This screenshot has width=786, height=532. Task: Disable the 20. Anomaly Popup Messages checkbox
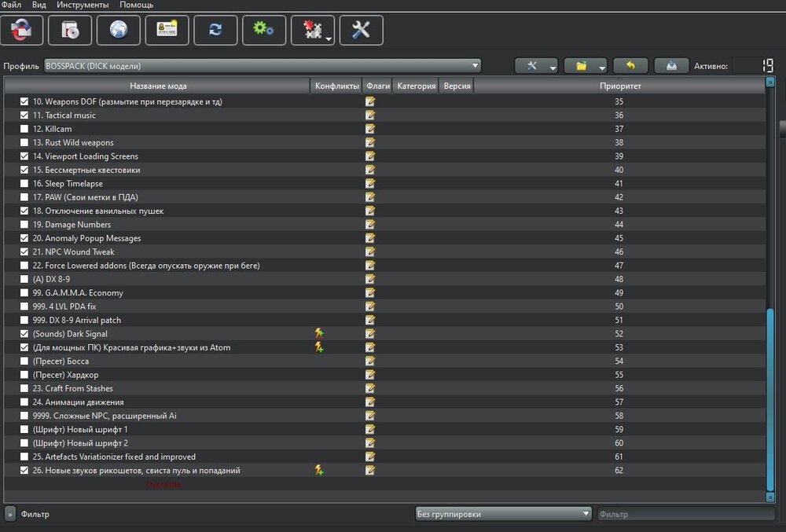(24, 238)
